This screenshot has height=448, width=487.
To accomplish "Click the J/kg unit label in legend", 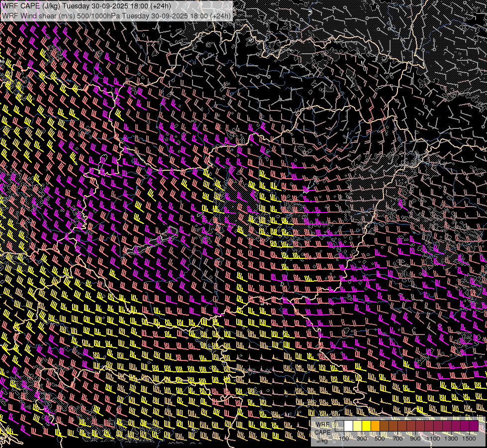I will point(322,440).
